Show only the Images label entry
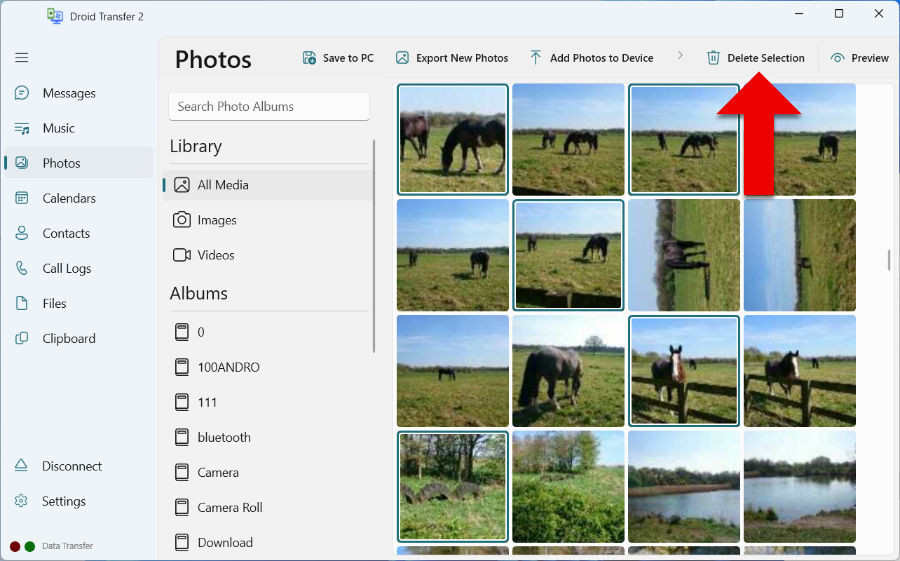The image size is (900, 561). click(x=217, y=220)
